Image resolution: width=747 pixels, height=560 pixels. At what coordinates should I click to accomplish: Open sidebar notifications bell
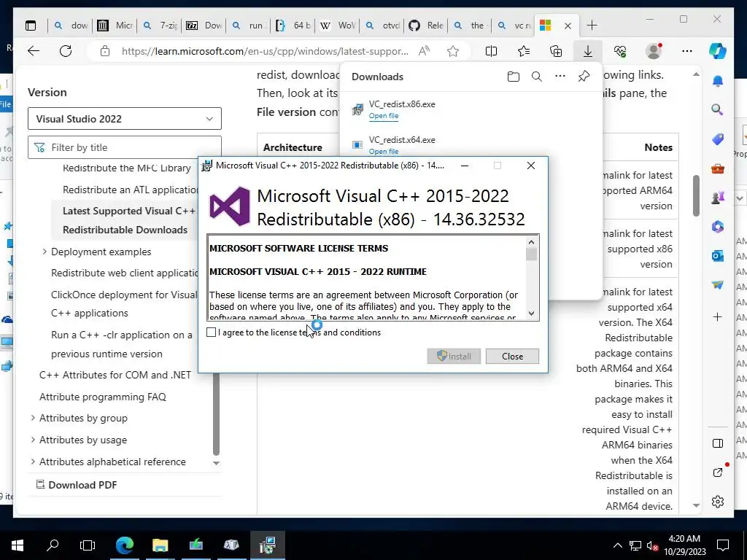[x=718, y=81]
